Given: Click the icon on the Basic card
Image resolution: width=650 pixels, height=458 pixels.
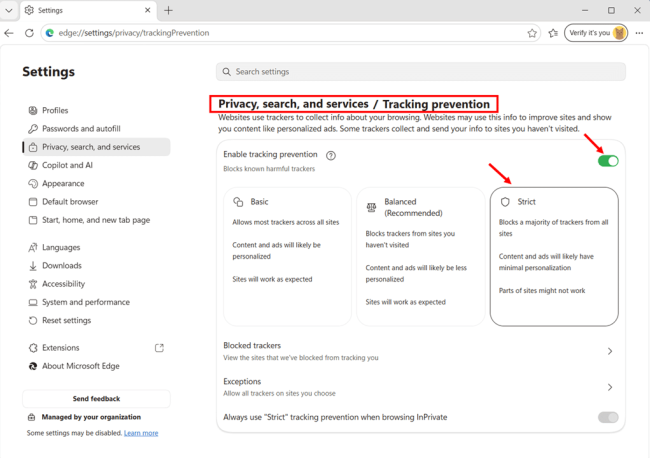Looking at the screenshot, I should click(x=238, y=202).
